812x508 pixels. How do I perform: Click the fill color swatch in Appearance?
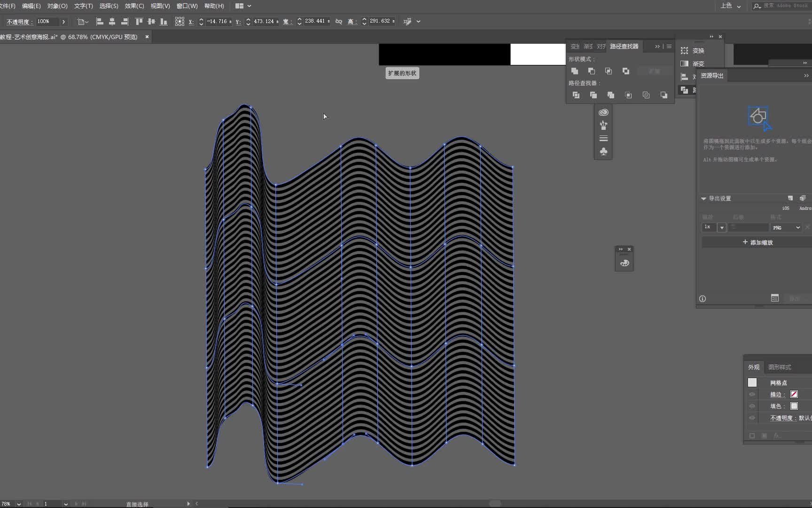click(x=794, y=406)
